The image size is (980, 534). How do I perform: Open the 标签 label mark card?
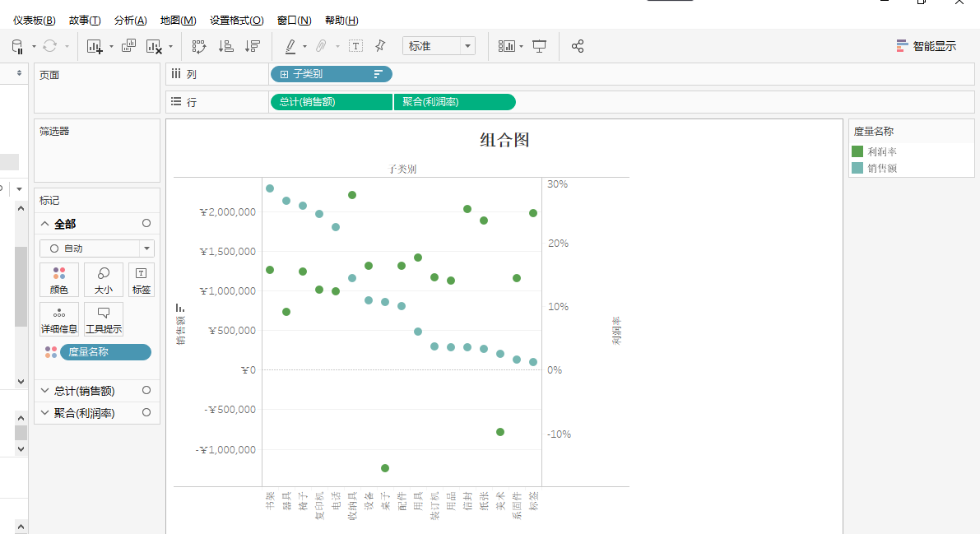142,280
